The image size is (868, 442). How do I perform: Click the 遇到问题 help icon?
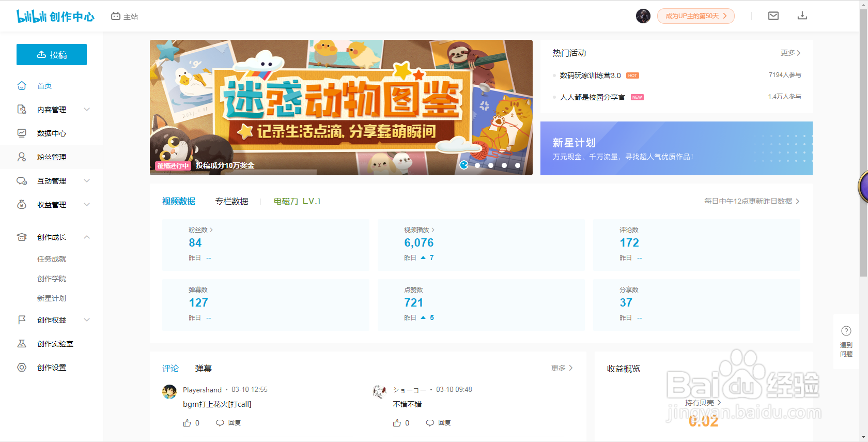[x=846, y=331]
